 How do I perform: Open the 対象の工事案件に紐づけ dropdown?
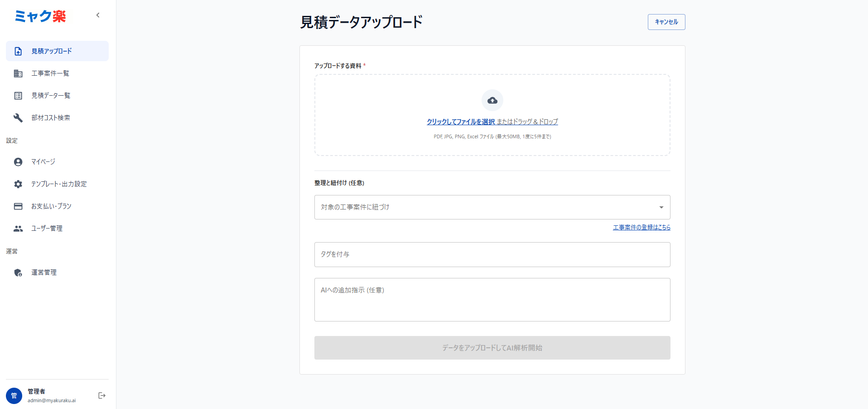point(485,207)
